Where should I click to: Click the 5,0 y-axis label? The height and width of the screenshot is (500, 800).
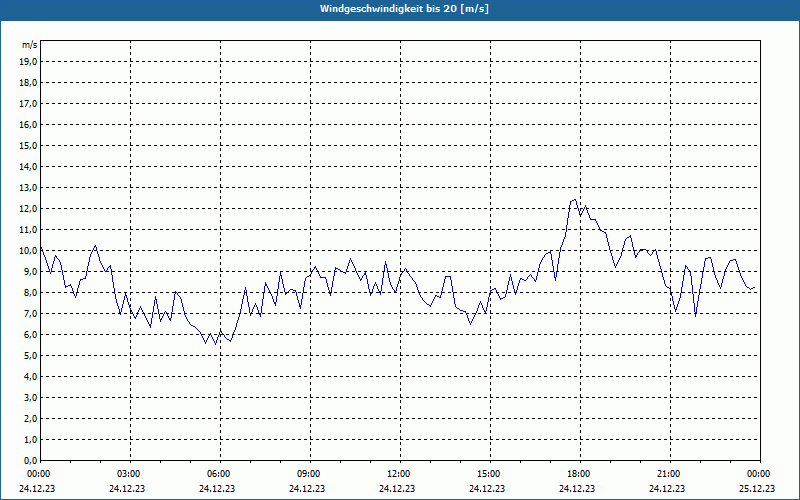pos(30,356)
